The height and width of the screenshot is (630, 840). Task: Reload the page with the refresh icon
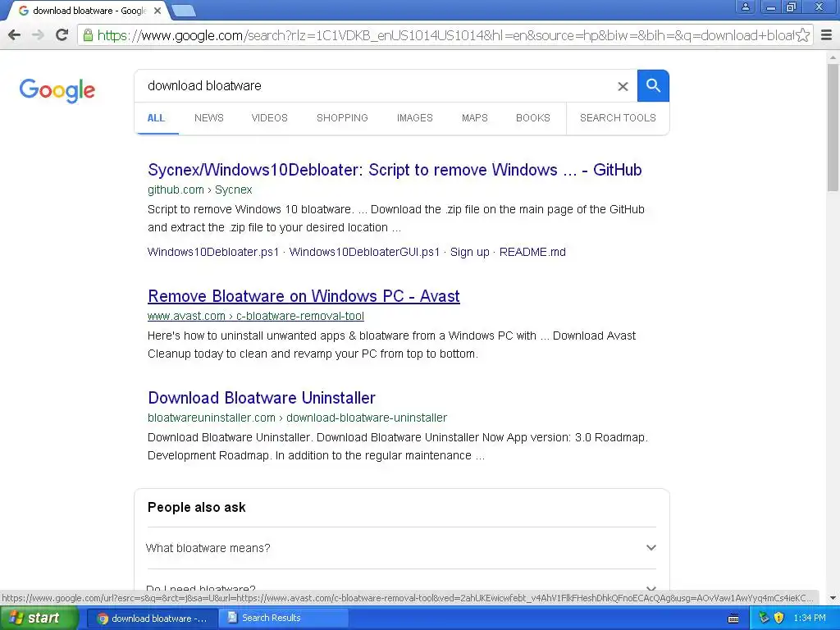[x=62, y=35]
